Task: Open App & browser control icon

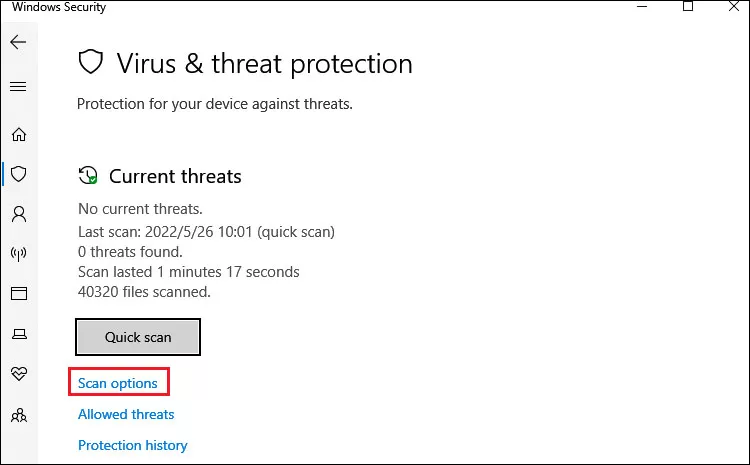Action: [19, 293]
